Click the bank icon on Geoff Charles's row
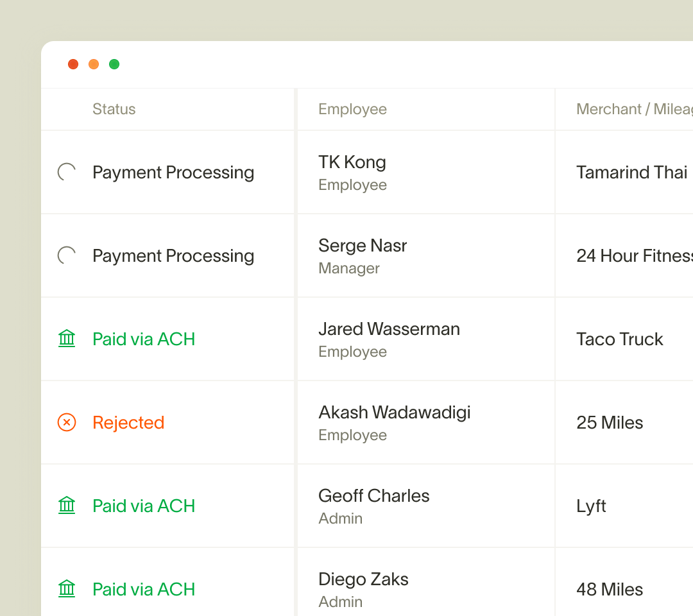693x616 pixels. 67,505
